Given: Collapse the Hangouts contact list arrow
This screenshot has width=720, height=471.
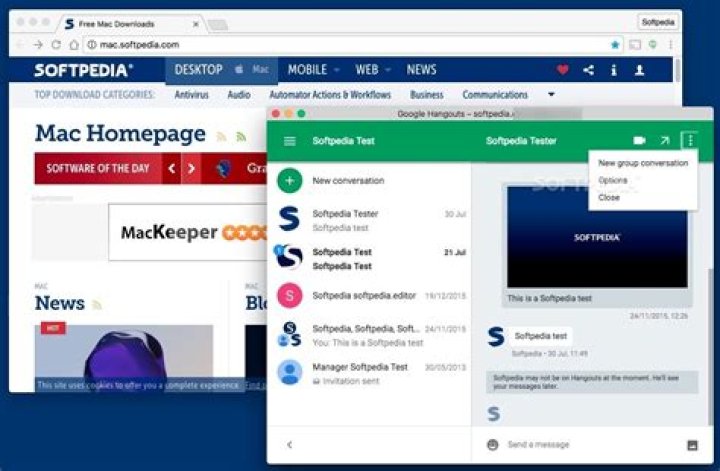Looking at the screenshot, I should pos(289,444).
